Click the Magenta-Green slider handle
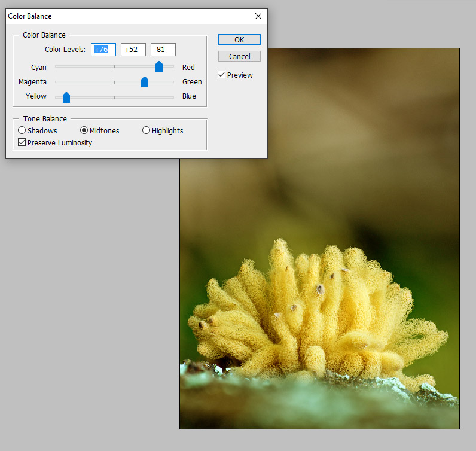The height and width of the screenshot is (451, 476). click(145, 82)
